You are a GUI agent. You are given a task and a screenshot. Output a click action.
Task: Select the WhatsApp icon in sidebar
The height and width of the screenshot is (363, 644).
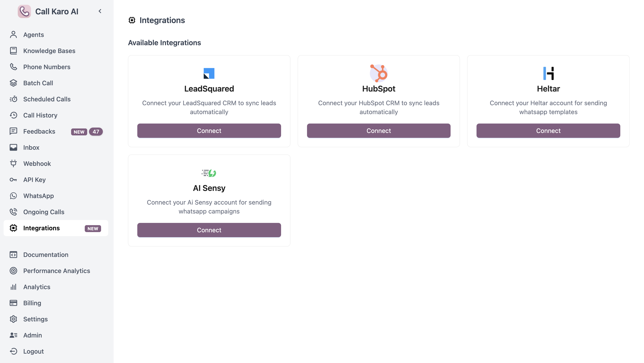coord(13,196)
